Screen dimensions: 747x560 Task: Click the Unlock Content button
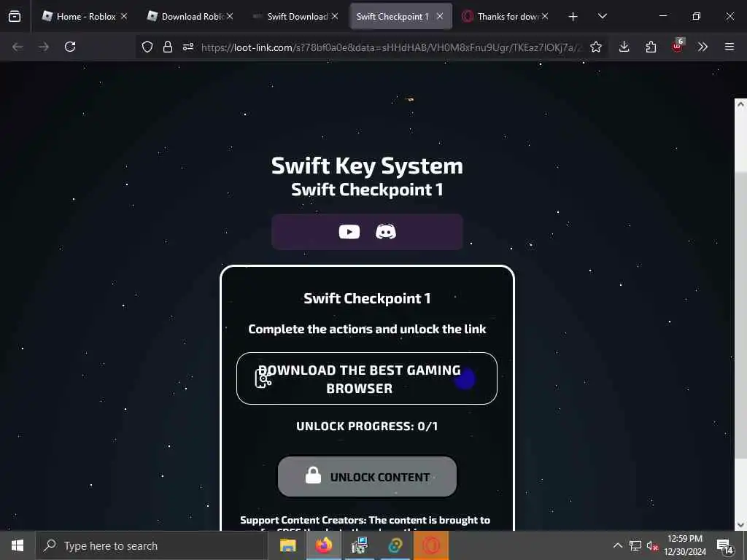[367, 477]
